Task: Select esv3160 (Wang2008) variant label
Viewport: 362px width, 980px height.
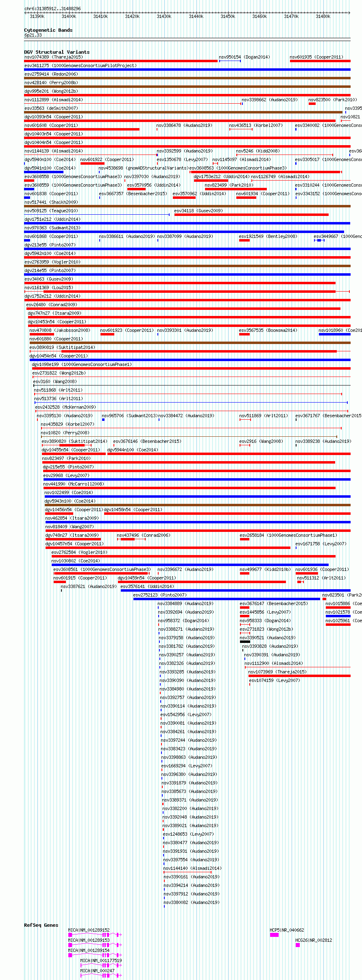Action: point(55,381)
